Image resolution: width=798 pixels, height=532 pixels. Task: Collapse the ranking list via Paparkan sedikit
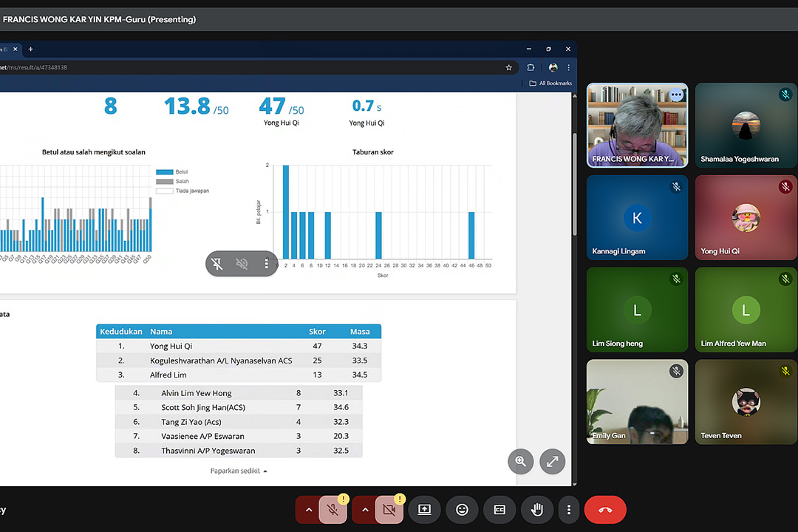click(x=239, y=471)
